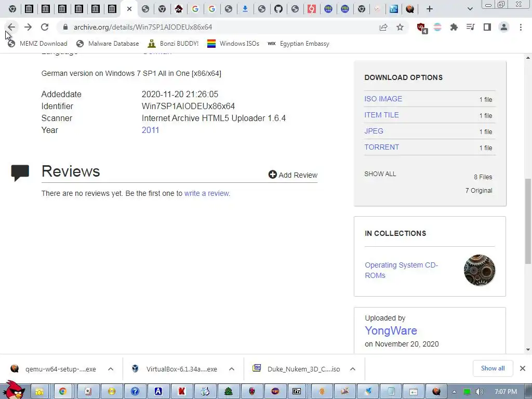Image resolution: width=532 pixels, height=399 pixels.
Task: Reload the archive.org page
Action: point(45,27)
